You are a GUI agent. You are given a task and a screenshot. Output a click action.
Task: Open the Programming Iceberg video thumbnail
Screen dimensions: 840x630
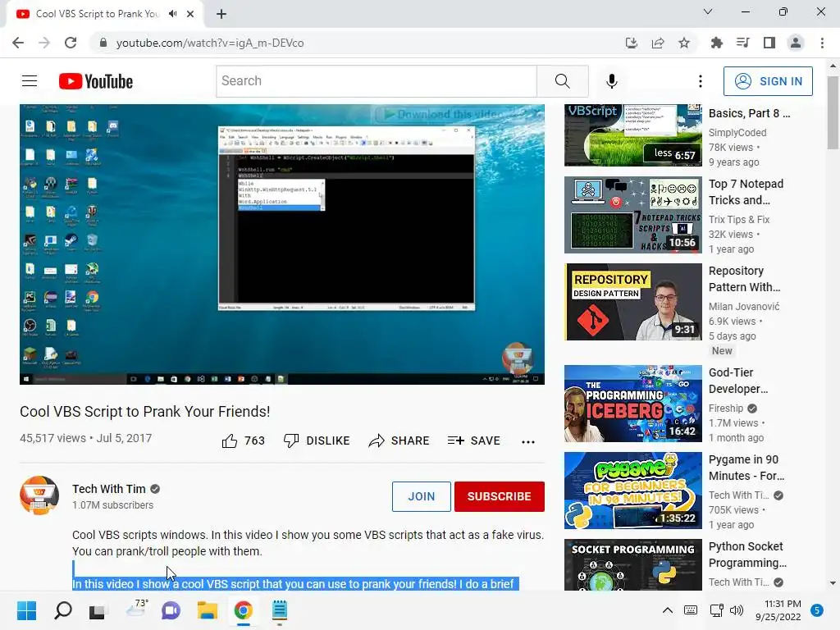point(632,404)
